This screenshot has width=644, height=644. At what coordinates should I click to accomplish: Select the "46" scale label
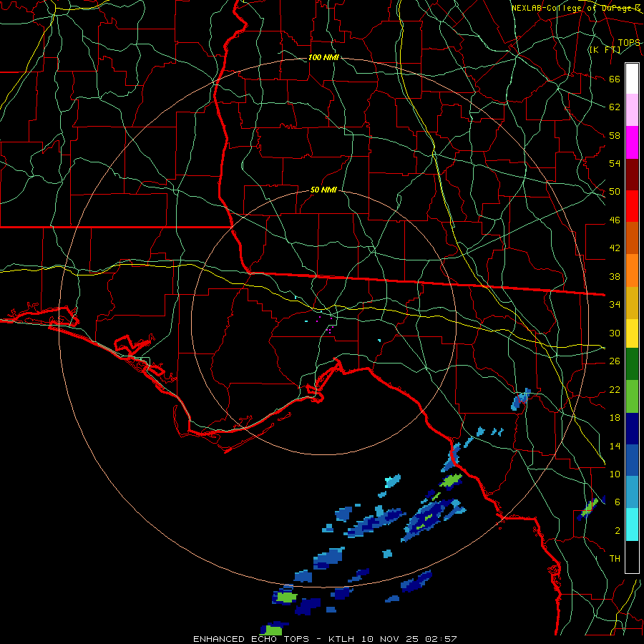tap(615, 220)
